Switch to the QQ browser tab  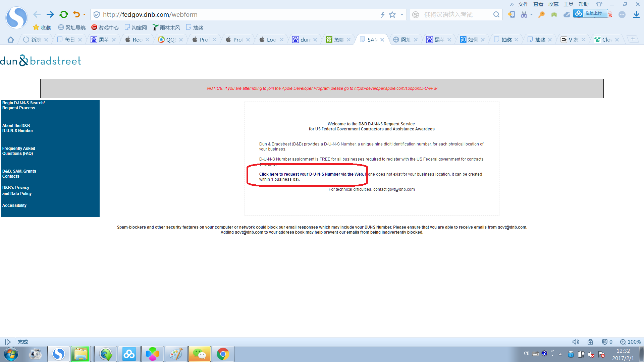coord(170,40)
